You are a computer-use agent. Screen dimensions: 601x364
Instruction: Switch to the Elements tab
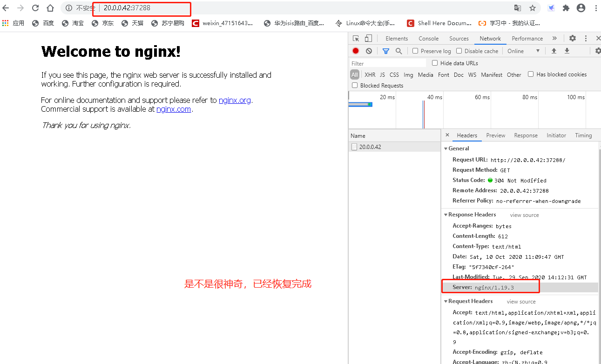click(x=397, y=39)
